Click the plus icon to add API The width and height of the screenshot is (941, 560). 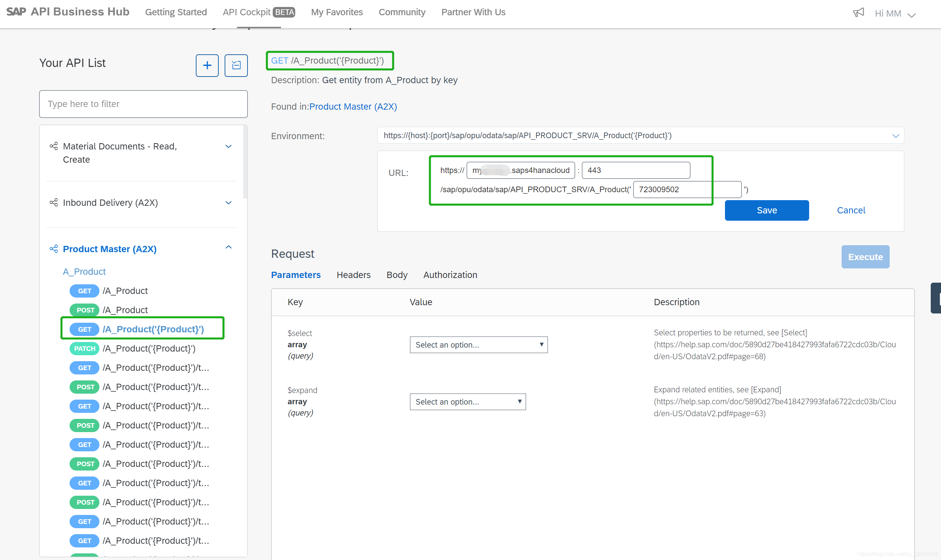click(x=207, y=66)
